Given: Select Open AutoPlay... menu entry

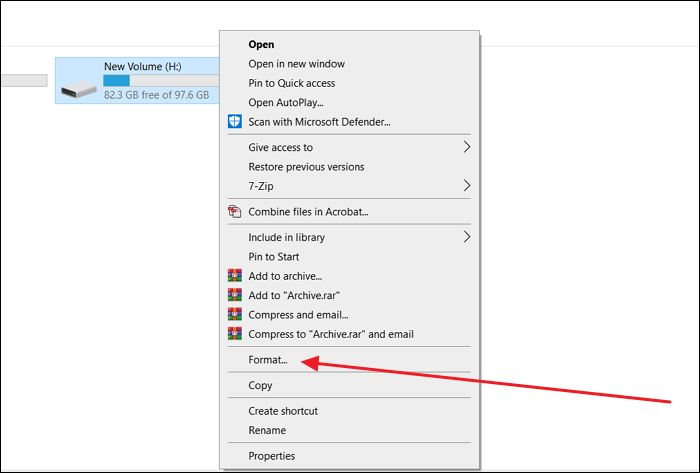Looking at the screenshot, I should [x=286, y=102].
